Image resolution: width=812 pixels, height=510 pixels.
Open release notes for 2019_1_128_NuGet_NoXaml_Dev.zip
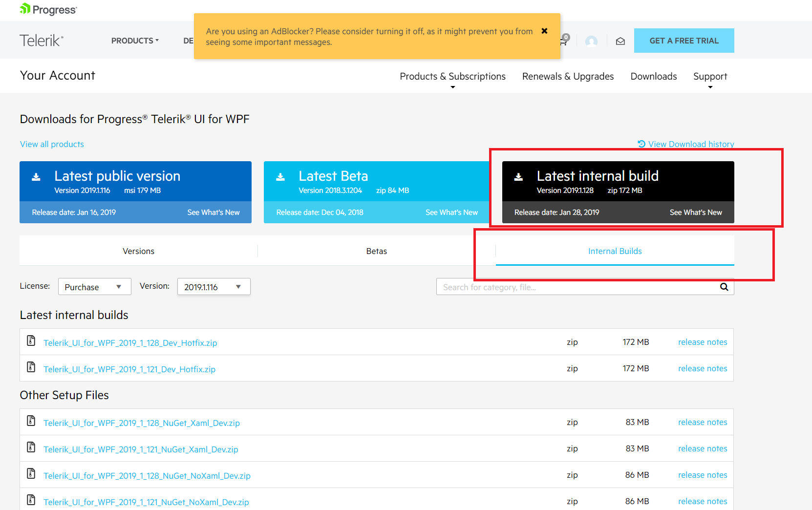tap(703, 475)
